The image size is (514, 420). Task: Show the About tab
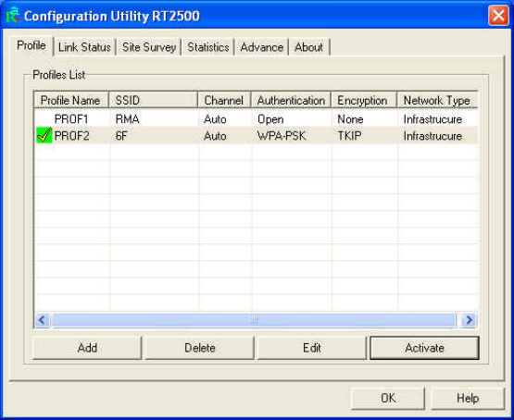pyautogui.click(x=308, y=47)
